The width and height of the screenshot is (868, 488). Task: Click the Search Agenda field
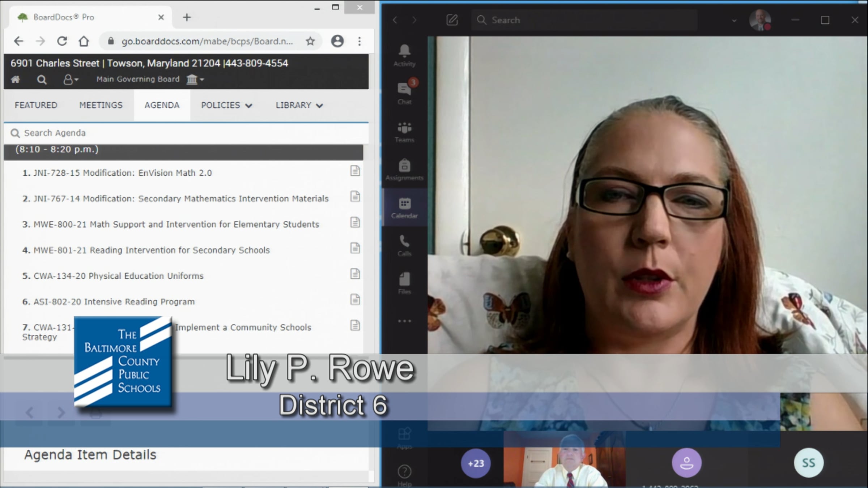tap(186, 133)
